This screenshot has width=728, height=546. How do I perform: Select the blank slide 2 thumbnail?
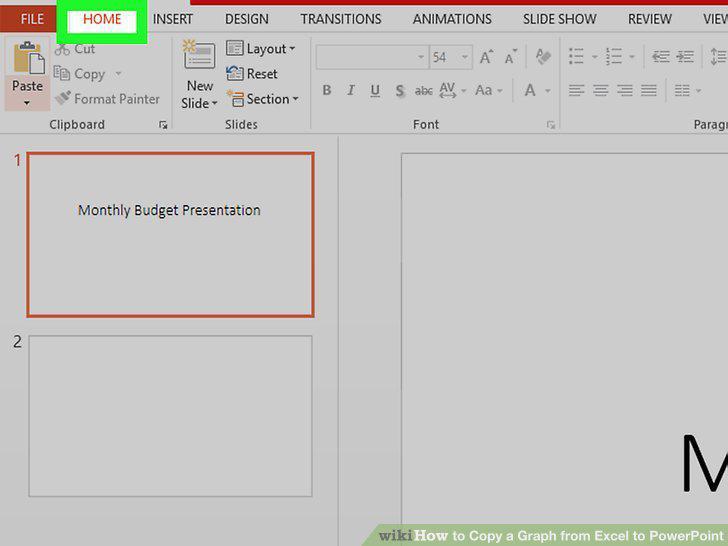point(170,416)
